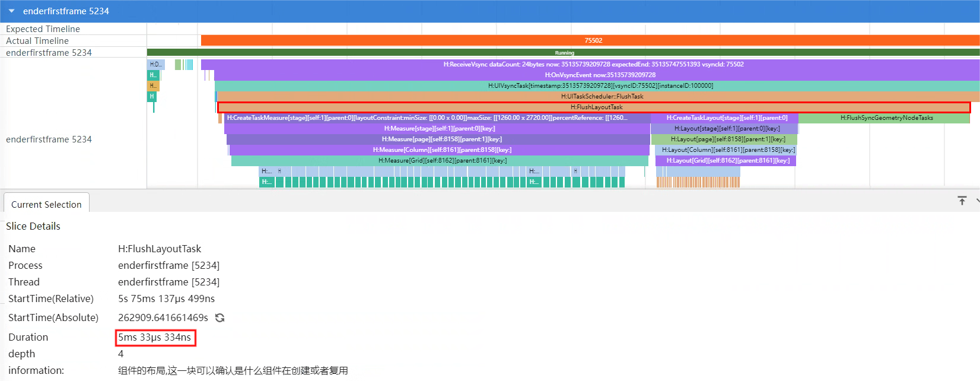980x381 pixels.
Task: Click the Chinese information description text
Action: click(x=233, y=370)
